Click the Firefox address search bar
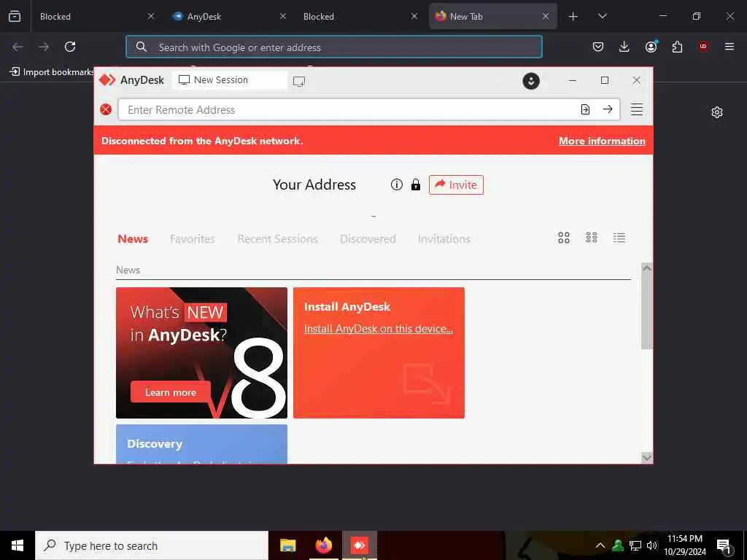The width and height of the screenshot is (747, 560). (x=334, y=47)
